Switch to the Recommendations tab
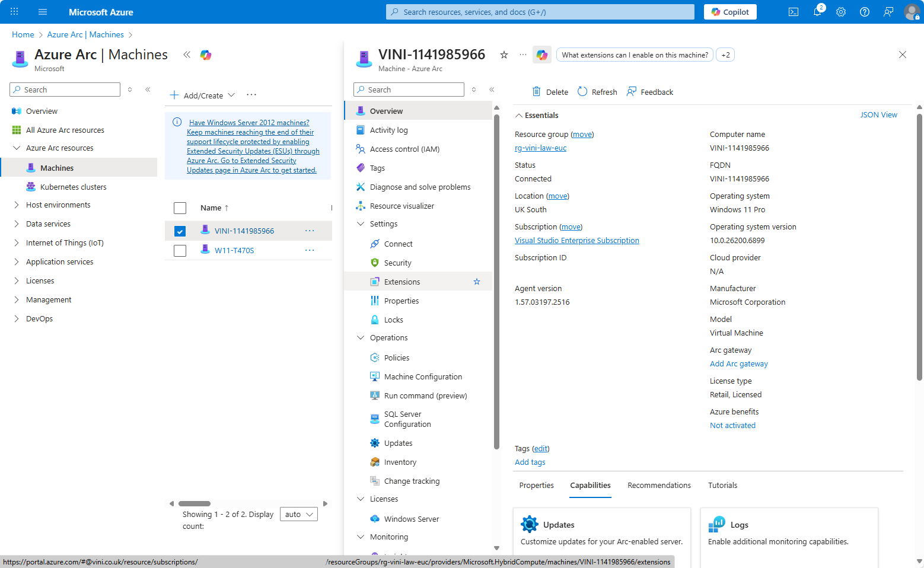 point(659,486)
